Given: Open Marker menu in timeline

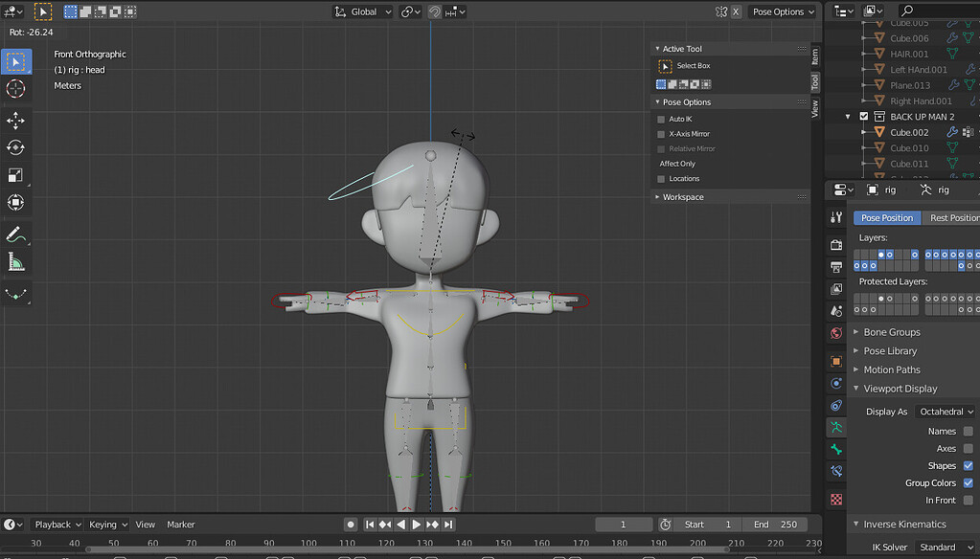Looking at the screenshot, I should (181, 525).
